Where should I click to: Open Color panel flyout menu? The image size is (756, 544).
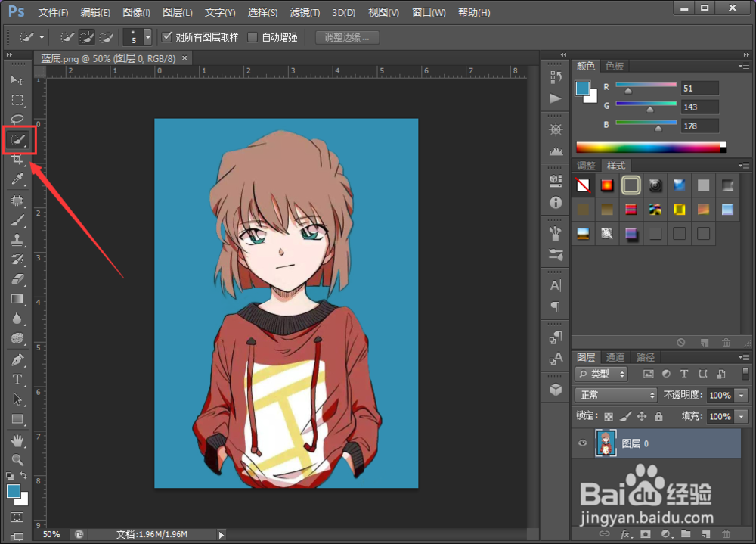(744, 66)
